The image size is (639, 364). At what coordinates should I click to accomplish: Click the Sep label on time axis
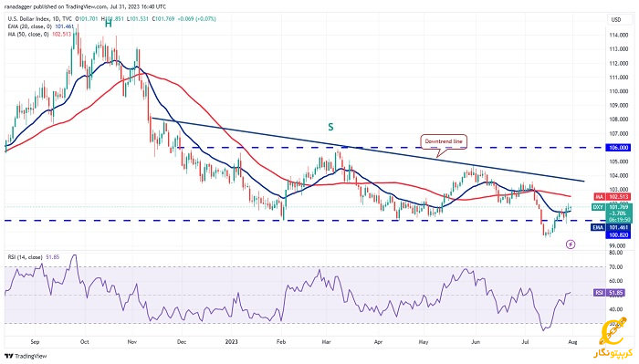tap(35, 342)
